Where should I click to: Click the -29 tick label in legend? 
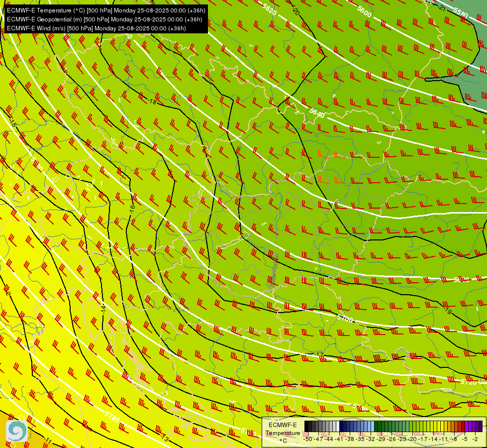[x=382, y=439]
